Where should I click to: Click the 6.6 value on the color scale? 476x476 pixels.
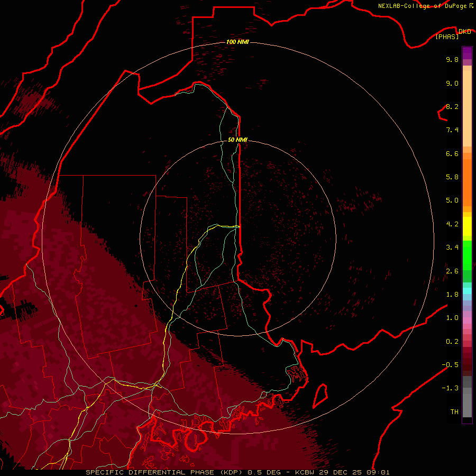pyautogui.click(x=452, y=153)
